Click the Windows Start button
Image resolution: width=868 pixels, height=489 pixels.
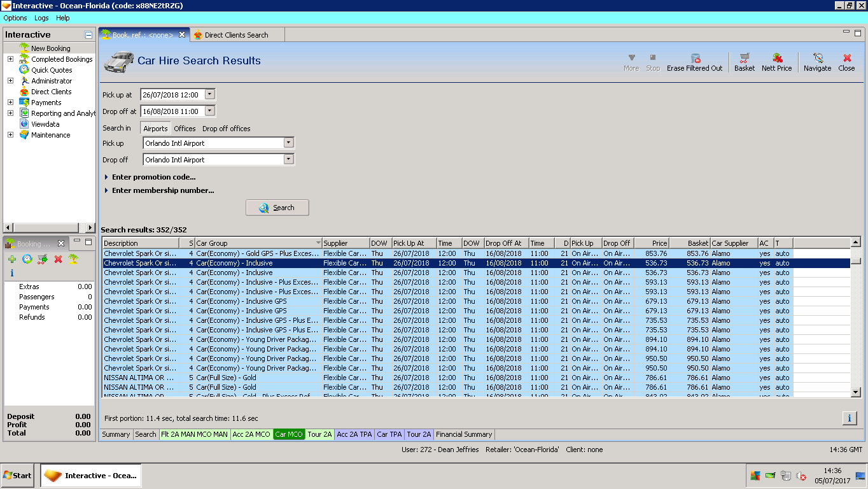click(18, 476)
